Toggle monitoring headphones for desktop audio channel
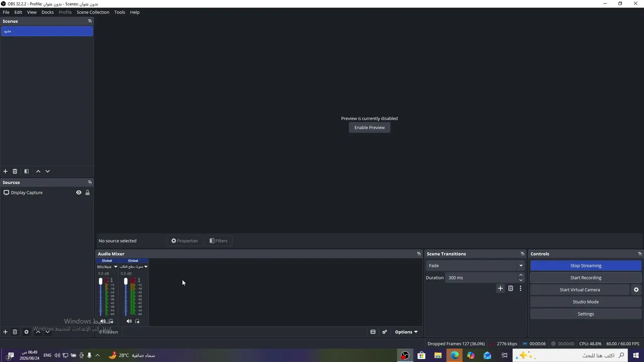Screen dimensions: 644x362 click(x=137, y=321)
